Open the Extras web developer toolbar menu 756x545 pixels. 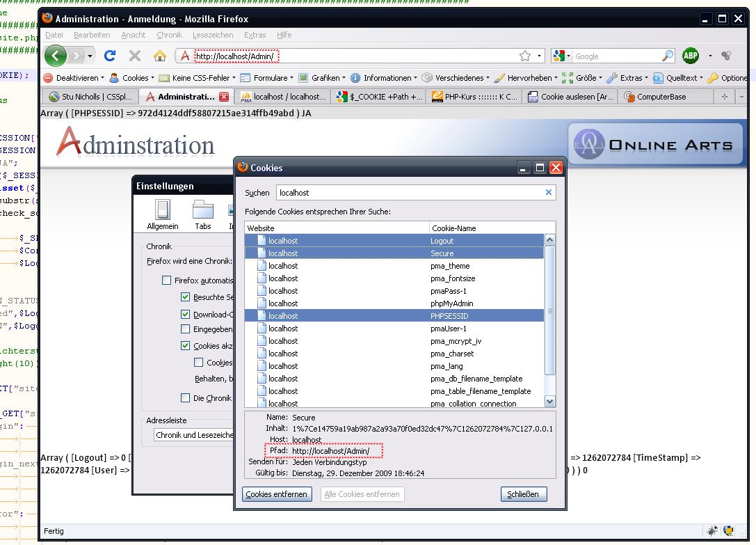[627, 78]
